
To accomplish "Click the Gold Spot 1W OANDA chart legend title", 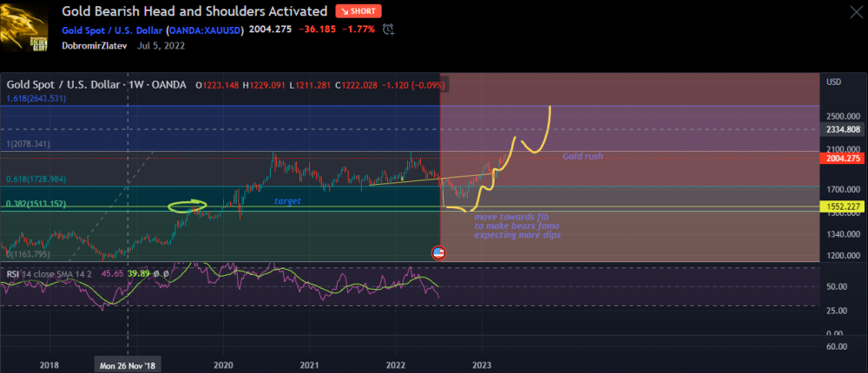I will [97, 85].
